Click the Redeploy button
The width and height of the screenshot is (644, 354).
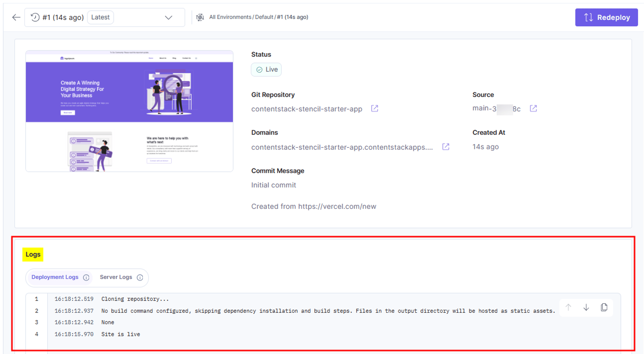(606, 17)
